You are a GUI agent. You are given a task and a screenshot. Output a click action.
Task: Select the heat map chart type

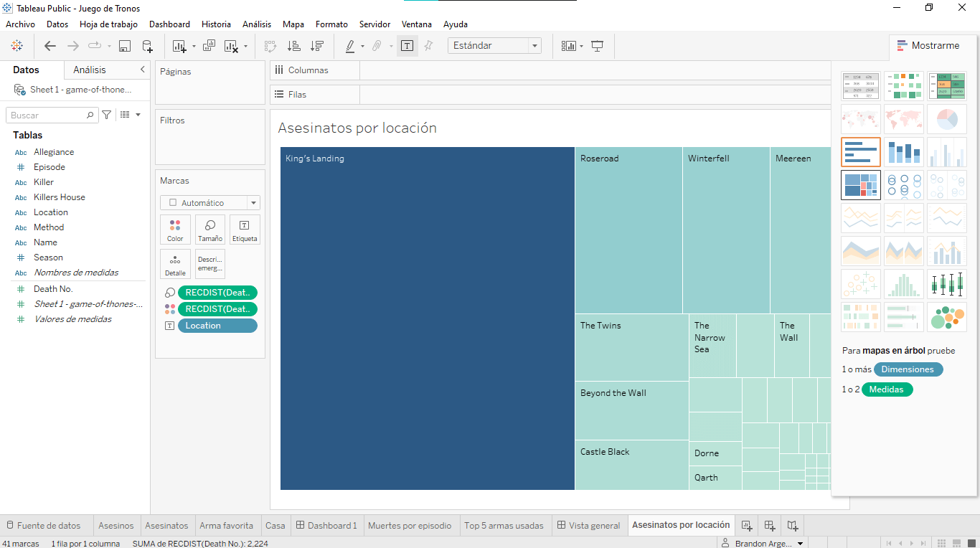click(x=904, y=86)
